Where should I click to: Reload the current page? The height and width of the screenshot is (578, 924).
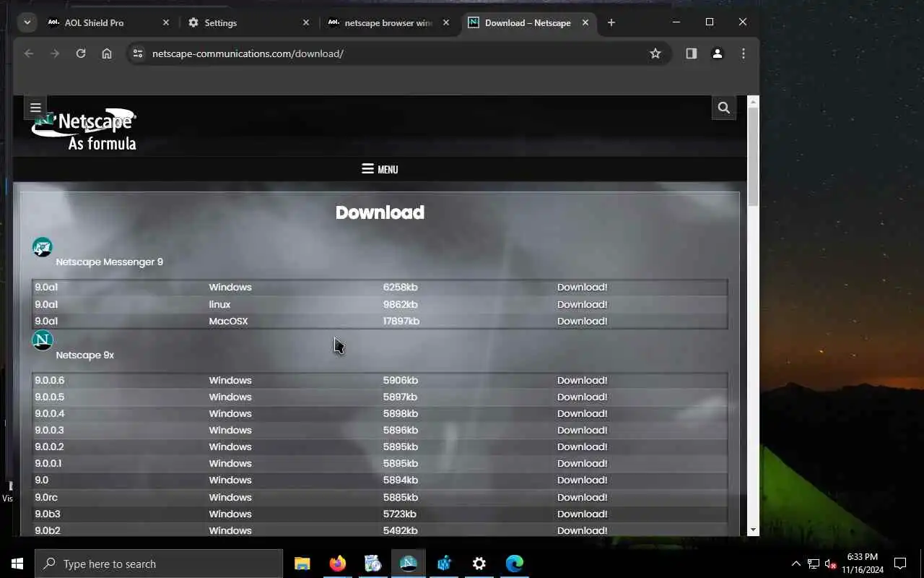pos(81,53)
